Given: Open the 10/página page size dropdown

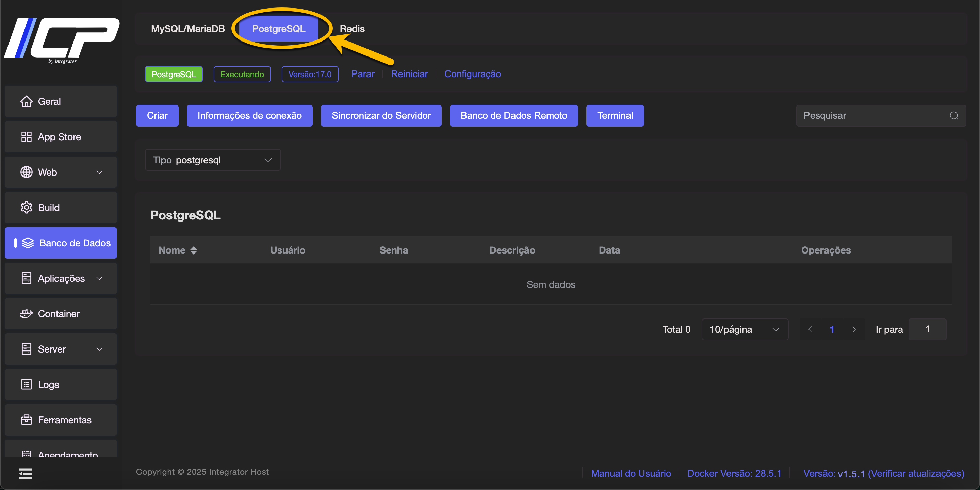Looking at the screenshot, I should [x=744, y=329].
